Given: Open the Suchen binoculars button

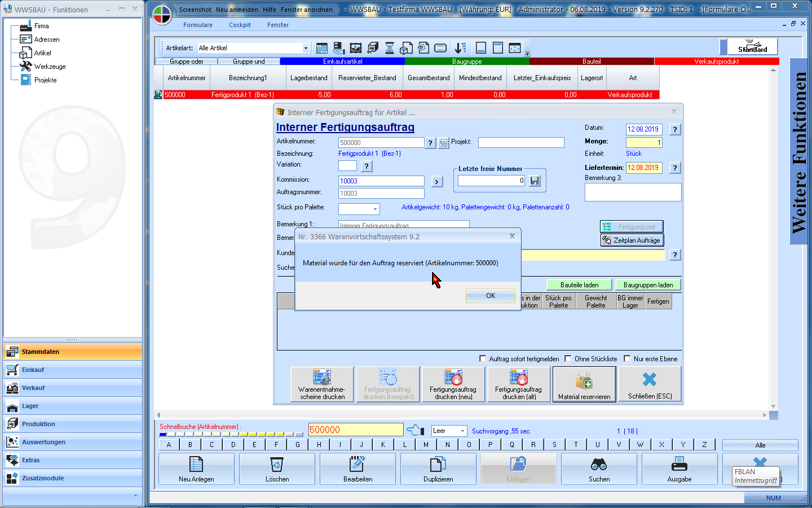Looking at the screenshot, I should [599, 469].
